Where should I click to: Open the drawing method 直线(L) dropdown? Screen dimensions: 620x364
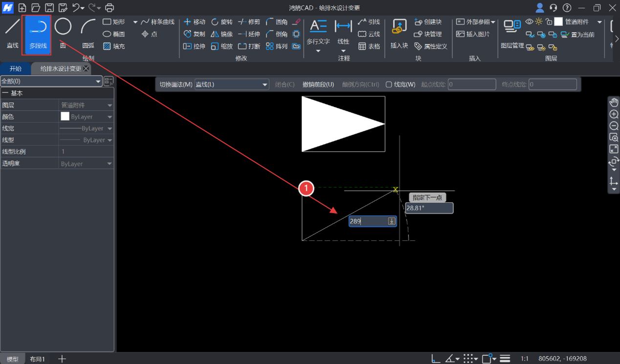point(232,85)
